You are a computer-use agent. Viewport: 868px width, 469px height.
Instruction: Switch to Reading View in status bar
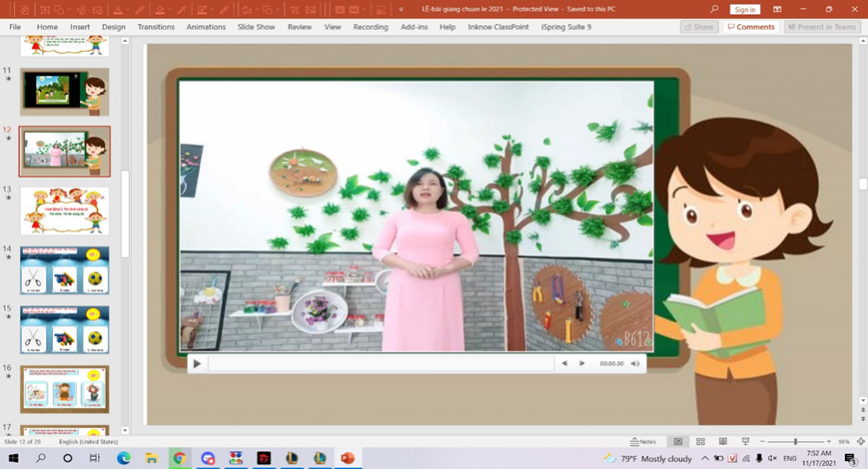pos(722,441)
